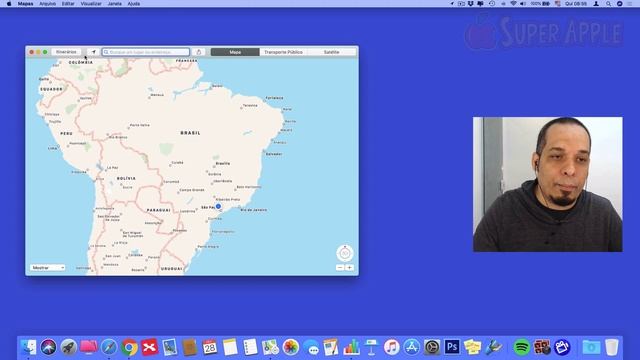
Task: Focus the Maps search address field
Action: 146,52
